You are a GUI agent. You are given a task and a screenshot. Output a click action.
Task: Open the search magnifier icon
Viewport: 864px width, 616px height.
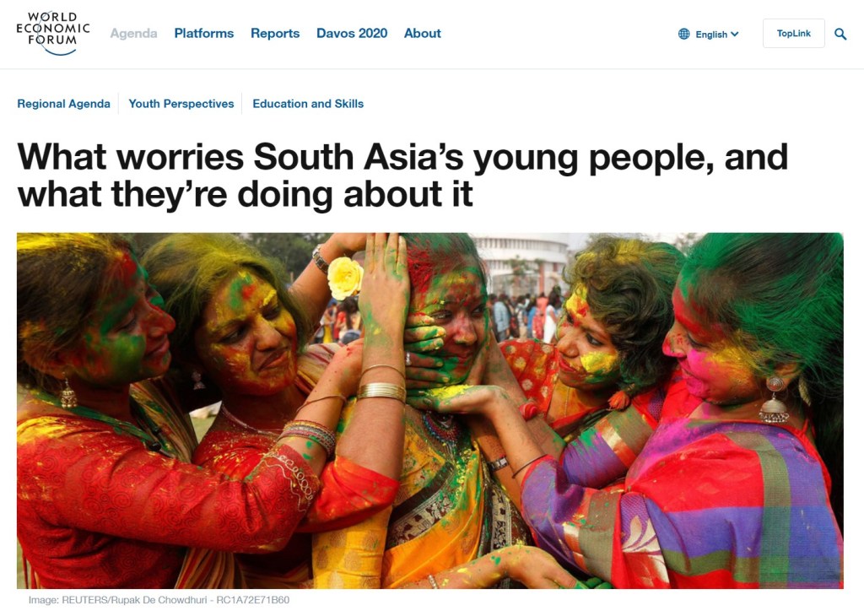click(x=840, y=34)
